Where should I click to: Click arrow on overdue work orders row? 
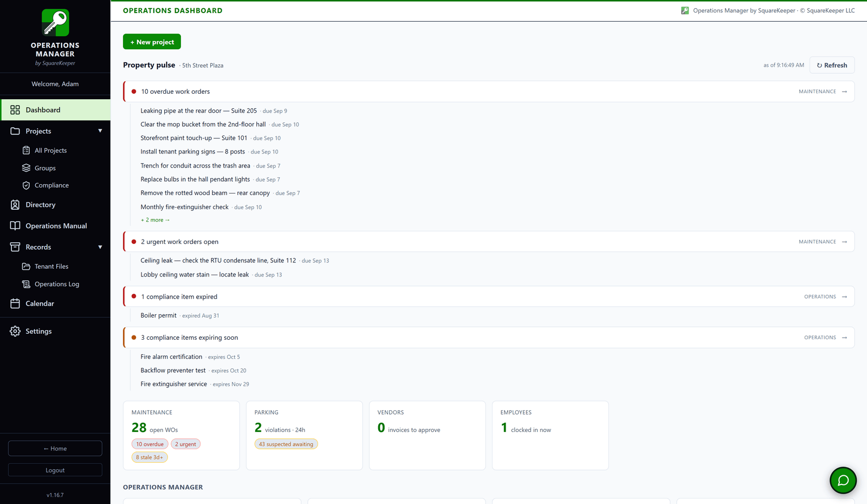[x=844, y=92]
